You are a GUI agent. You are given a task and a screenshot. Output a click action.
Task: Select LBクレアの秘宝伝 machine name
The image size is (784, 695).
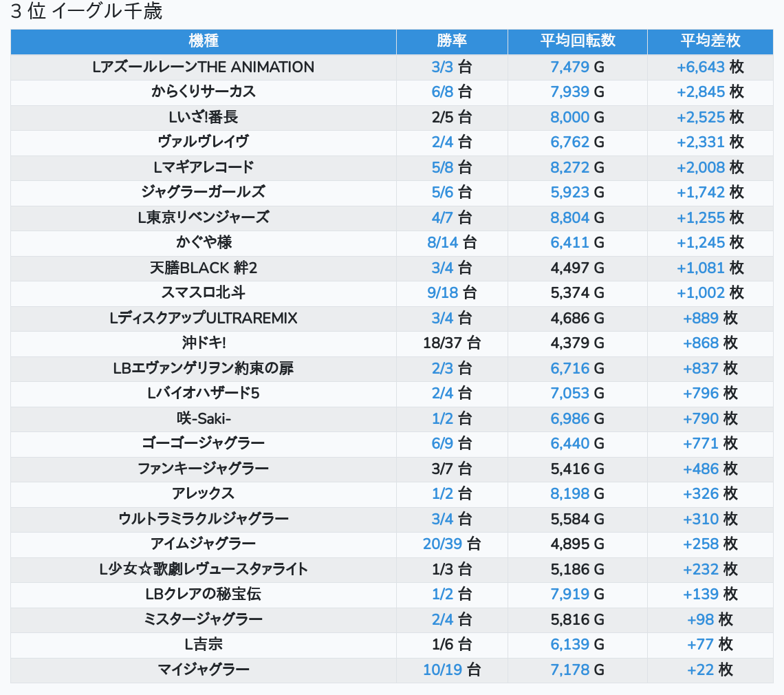pos(204,595)
